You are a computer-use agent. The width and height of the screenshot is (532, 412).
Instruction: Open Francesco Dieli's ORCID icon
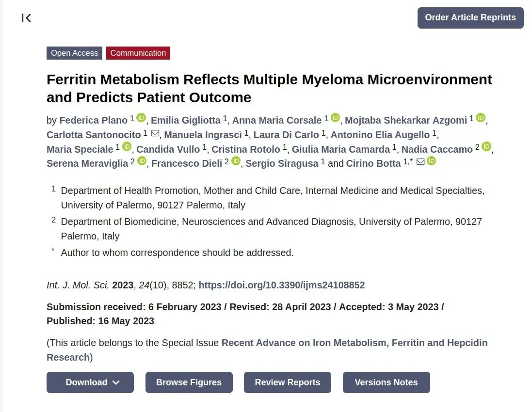tap(236, 161)
